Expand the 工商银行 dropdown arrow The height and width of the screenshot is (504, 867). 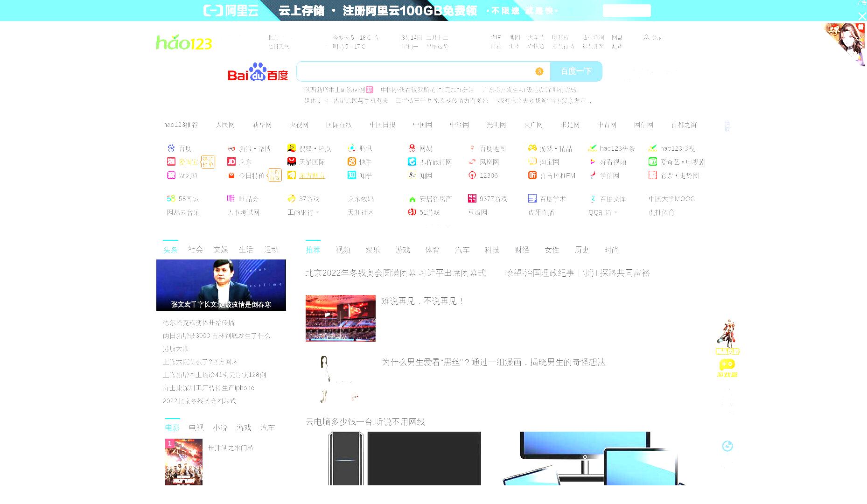click(x=318, y=212)
